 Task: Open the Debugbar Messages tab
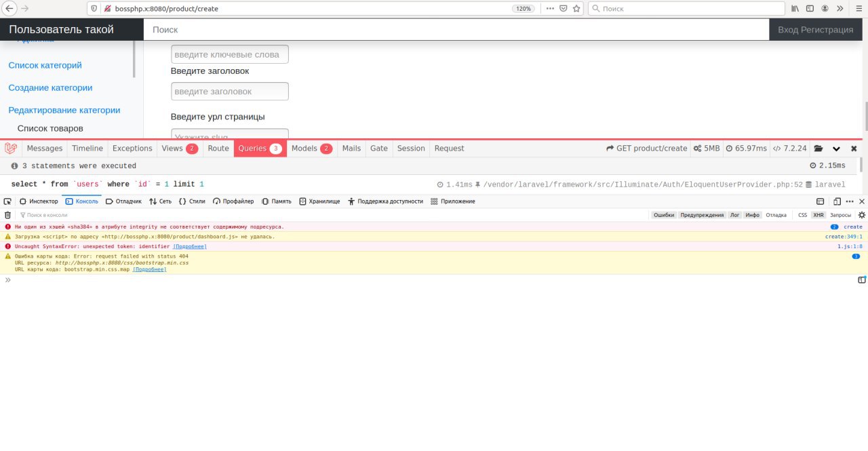(x=45, y=149)
